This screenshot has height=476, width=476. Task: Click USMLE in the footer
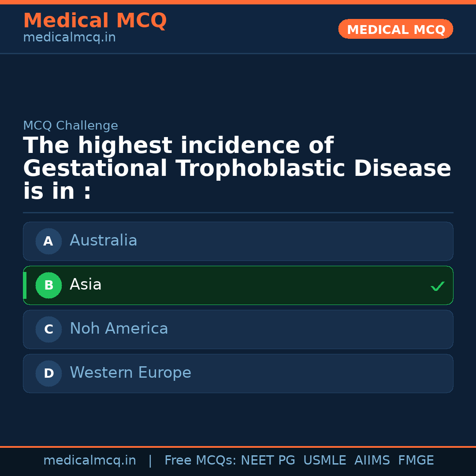pos(324,461)
